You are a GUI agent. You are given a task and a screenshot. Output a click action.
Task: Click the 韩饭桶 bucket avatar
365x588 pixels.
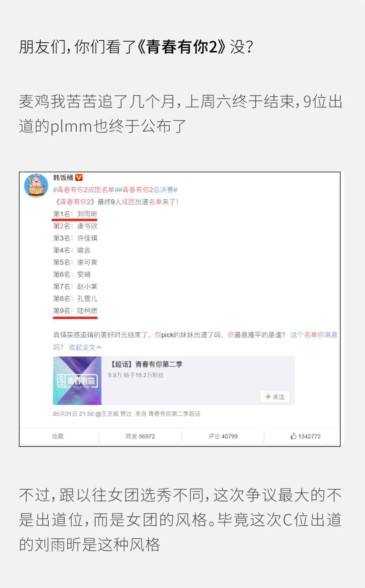pyautogui.click(x=36, y=186)
